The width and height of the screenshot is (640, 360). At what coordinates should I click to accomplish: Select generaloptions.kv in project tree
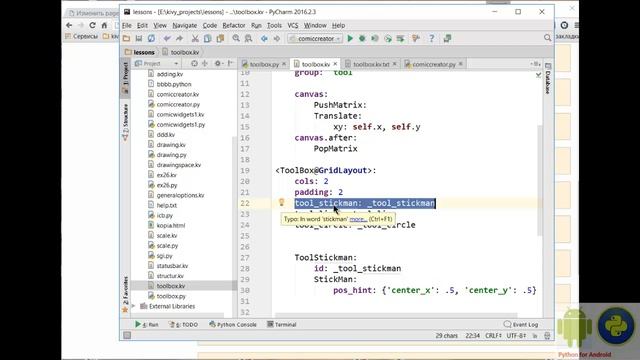[x=180, y=196]
